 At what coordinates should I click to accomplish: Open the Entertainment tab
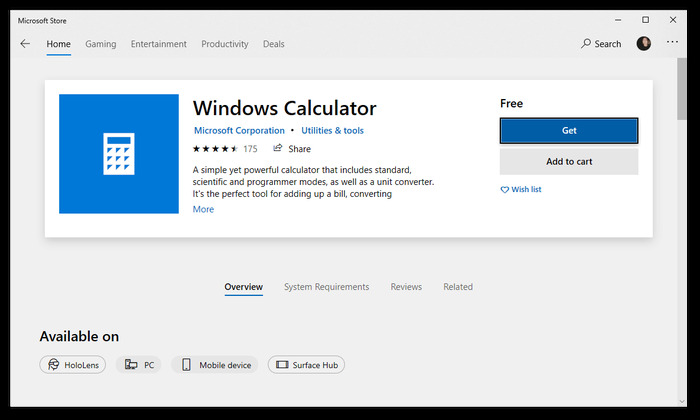click(158, 44)
